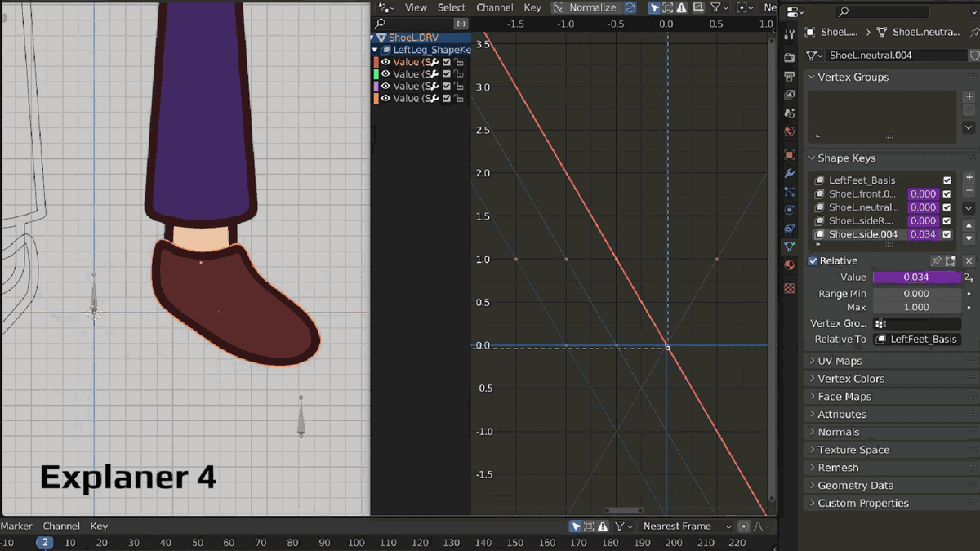
Task: Disable the ShoeL.front shape key checkbox
Action: tap(947, 194)
